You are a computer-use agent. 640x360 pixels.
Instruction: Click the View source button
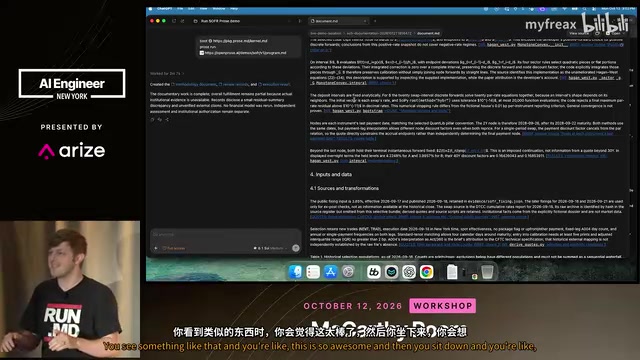click(579, 33)
